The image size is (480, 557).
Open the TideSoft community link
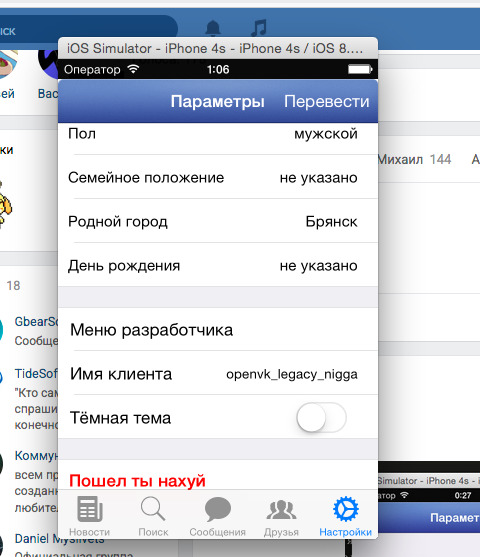point(36,374)
